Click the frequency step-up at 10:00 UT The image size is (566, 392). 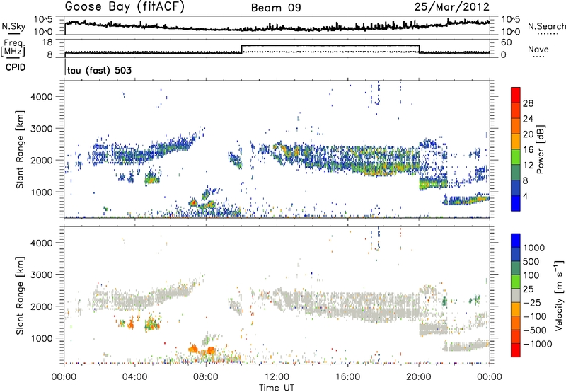pos(241,50)
